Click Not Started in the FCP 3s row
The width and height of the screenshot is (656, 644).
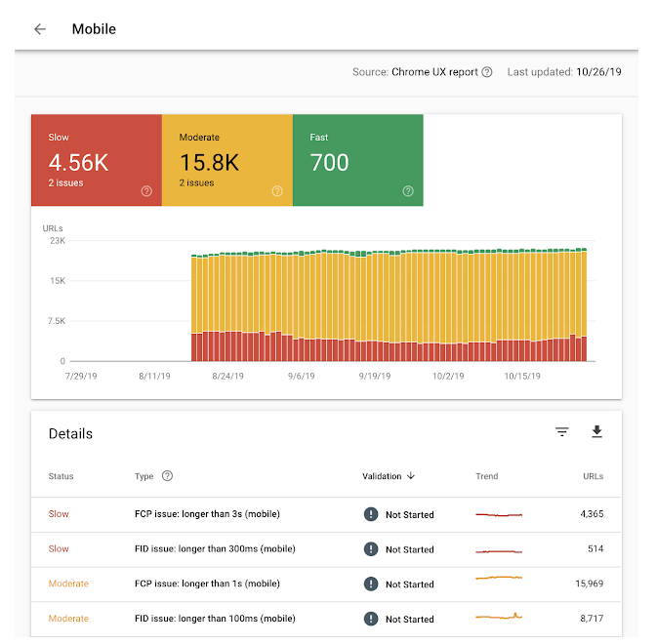(x=410, y=515)
